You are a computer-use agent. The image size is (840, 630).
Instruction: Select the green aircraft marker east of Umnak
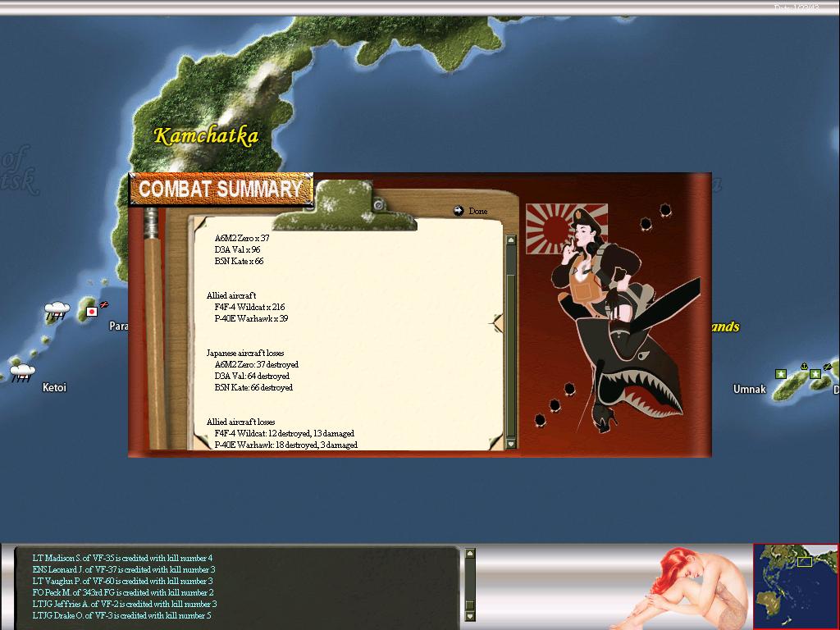click(827, 367)
